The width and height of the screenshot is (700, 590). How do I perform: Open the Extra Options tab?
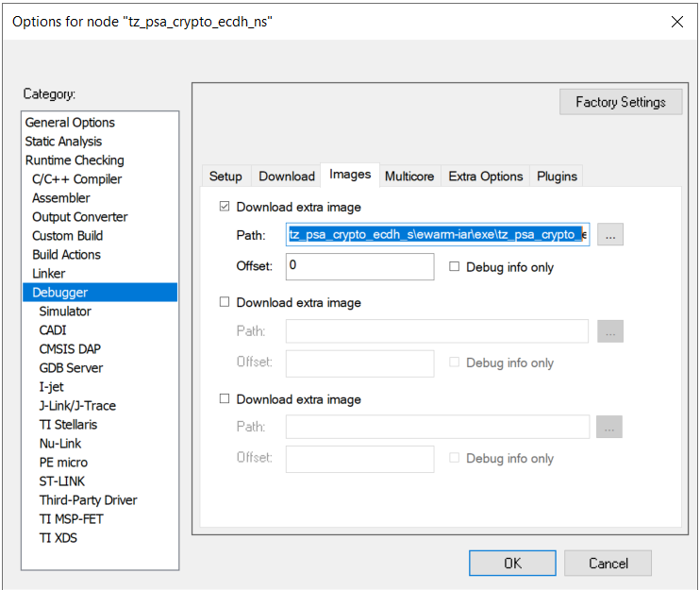[x=485, y=177]
